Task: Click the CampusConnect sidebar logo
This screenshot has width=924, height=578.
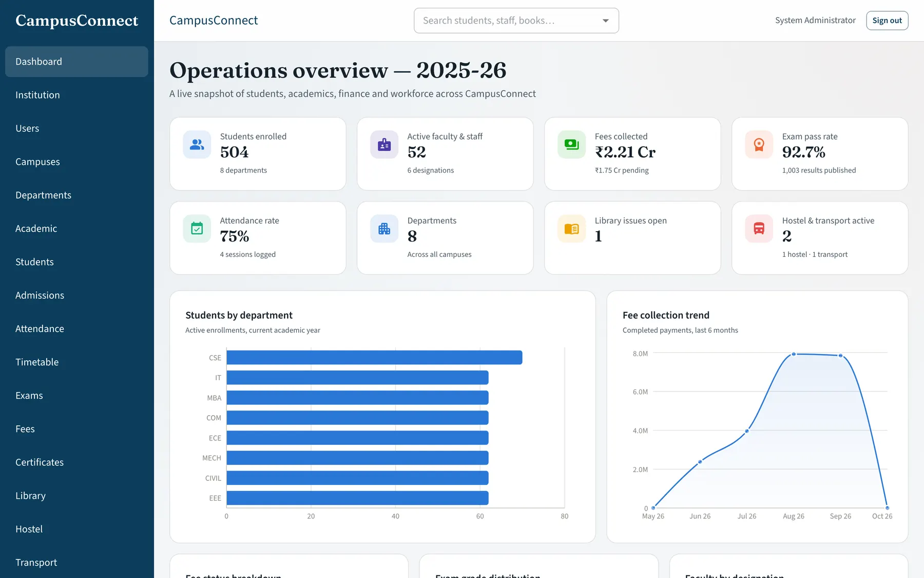Action: click(77, 21)
